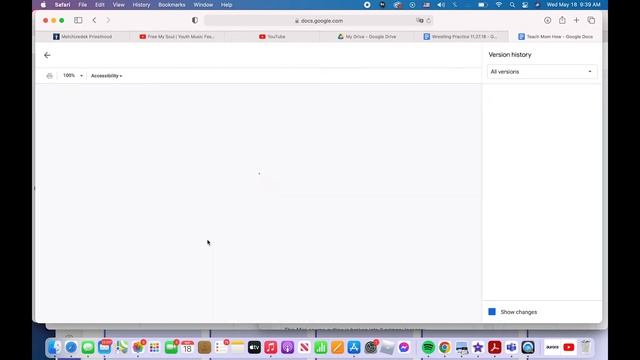Open Music from the Dock
The width and height of the screenshot is (640, 360).
271,347
